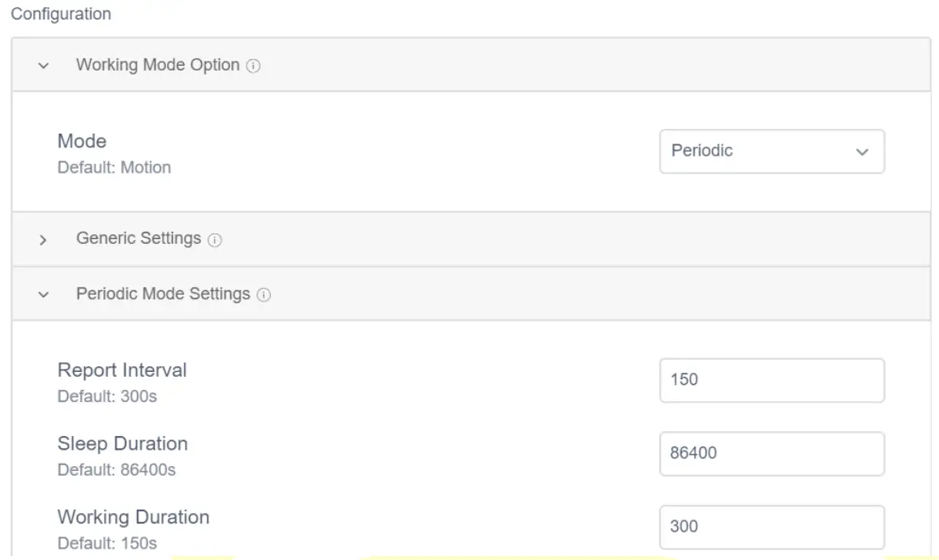Click info icon beside Working Mode Option
The image size is (939, 560).
tap(253, 66)
